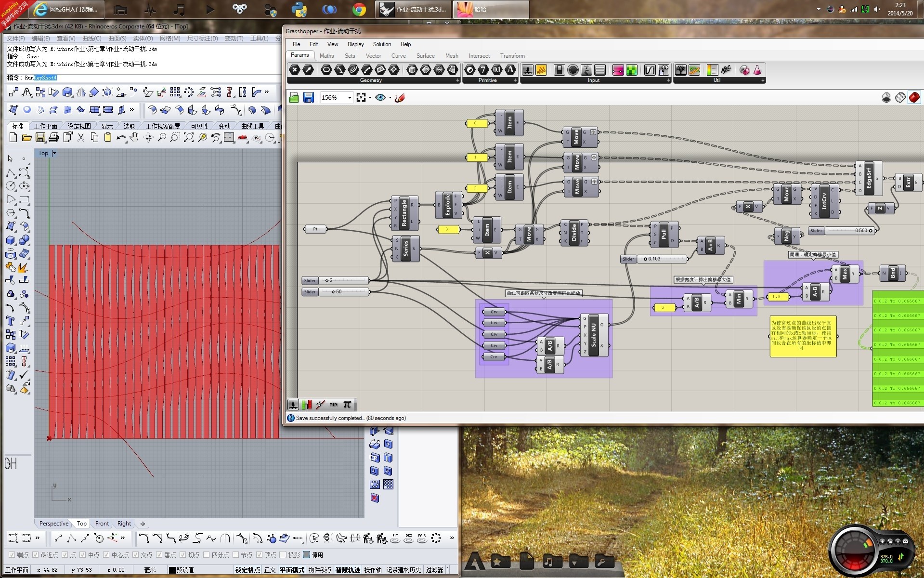
Task: Toggle the 最近点 osnap checkbox
Action: coord(35,555)
